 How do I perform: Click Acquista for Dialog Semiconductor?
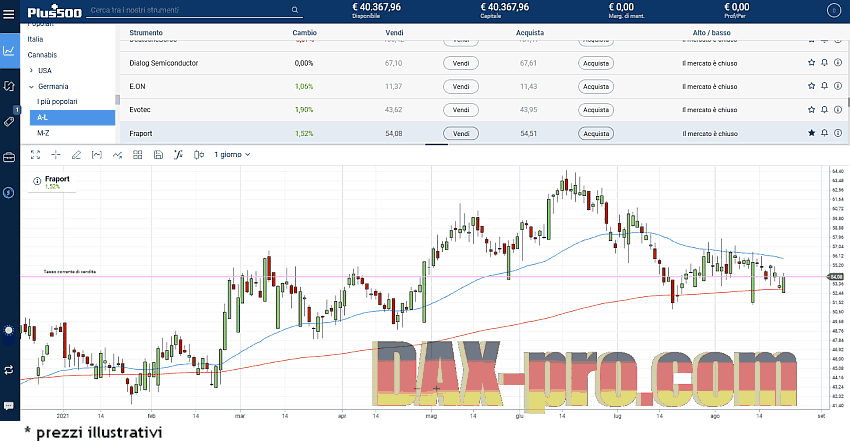click(596, 63)
